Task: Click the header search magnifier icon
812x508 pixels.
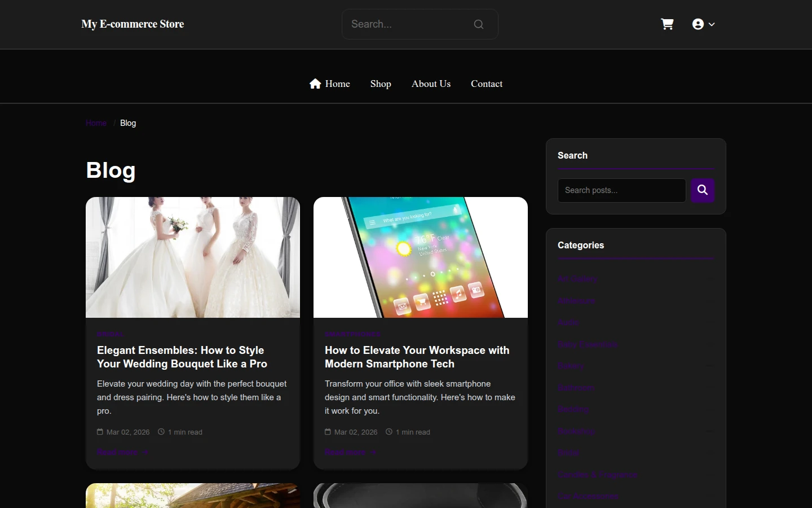Action: click(x=479, y=24)
